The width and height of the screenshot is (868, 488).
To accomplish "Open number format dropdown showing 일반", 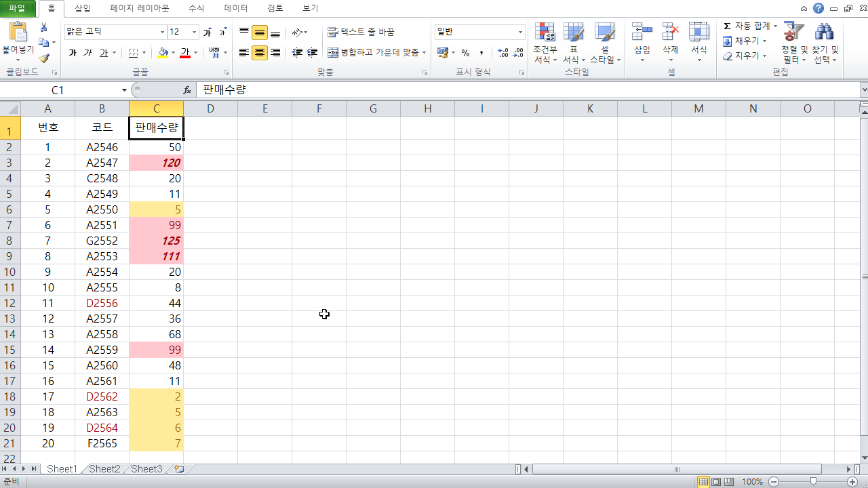I will click(x=521, y=32).
